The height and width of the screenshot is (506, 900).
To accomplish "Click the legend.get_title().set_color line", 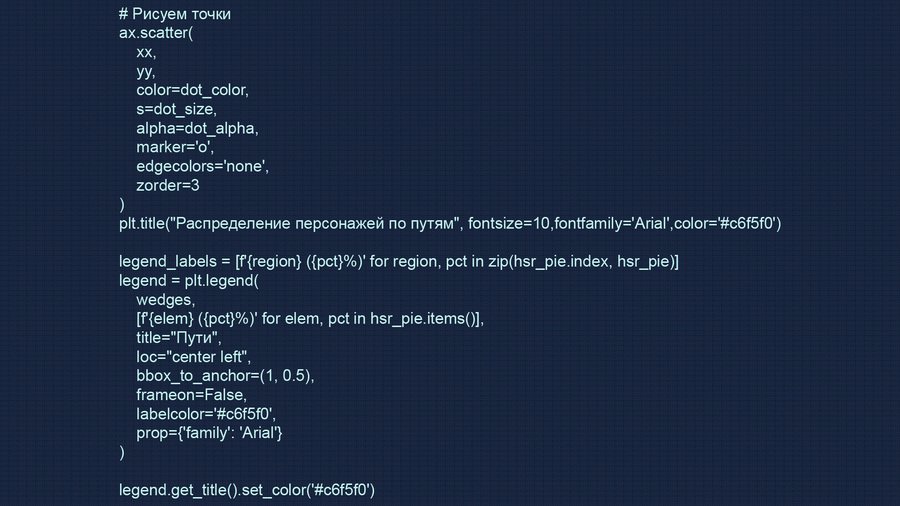I will (x=246, y=489).
